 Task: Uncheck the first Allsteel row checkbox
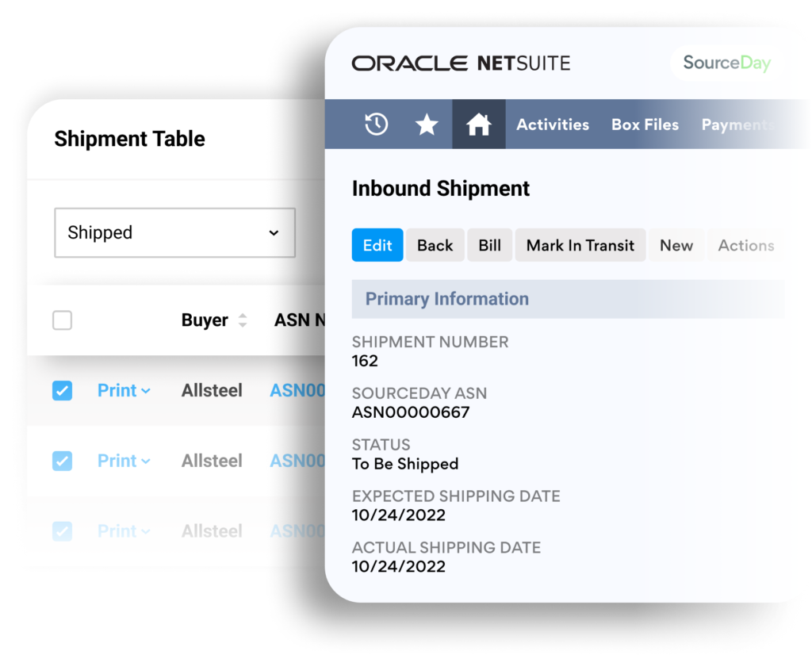click(x=62, y=390)
